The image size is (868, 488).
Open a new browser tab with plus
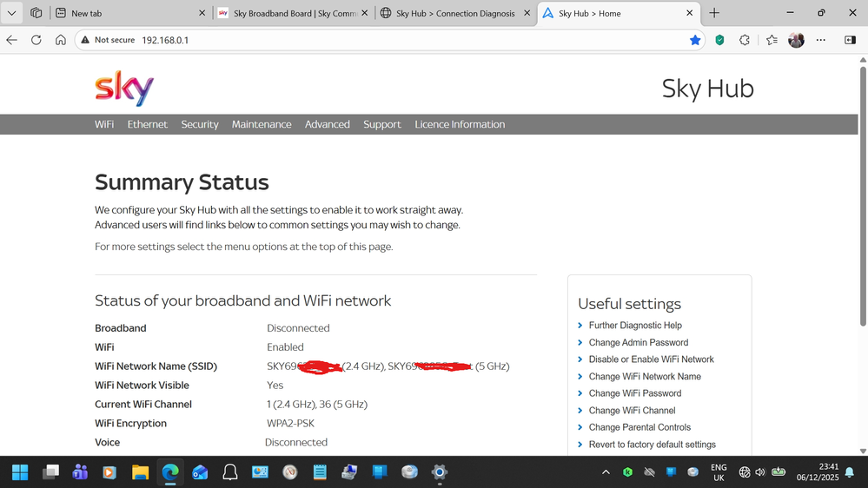coord(714,13)
